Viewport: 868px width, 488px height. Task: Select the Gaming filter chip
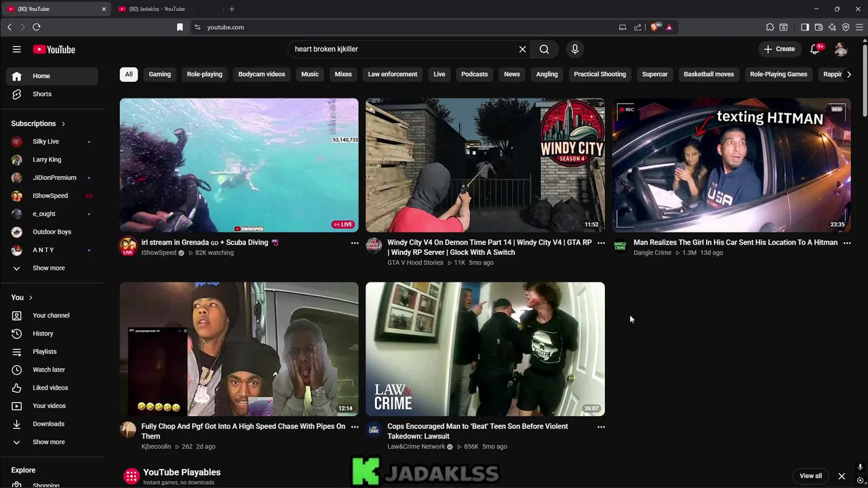(x=160, y=75)
